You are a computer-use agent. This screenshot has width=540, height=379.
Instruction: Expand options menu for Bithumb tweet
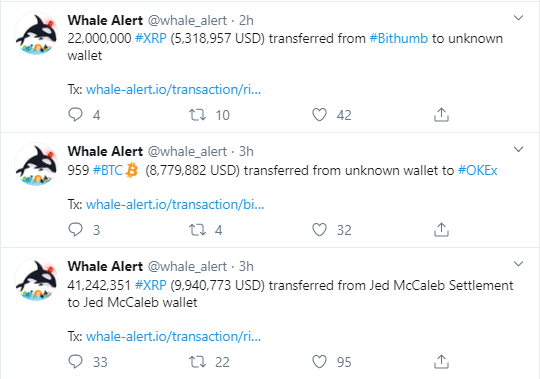518,18
